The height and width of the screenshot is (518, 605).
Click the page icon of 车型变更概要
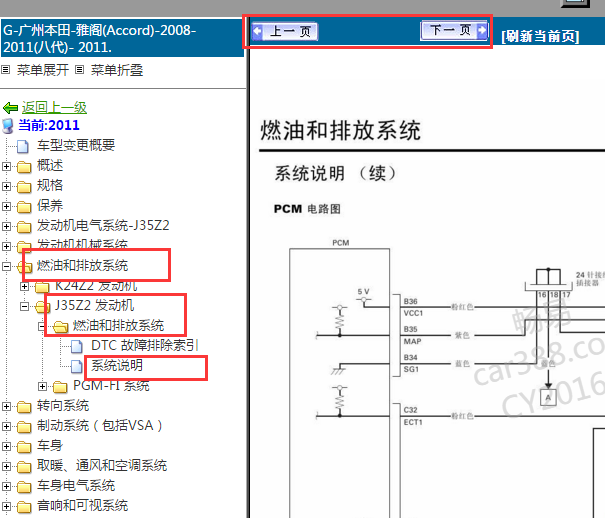coord(23,146)
